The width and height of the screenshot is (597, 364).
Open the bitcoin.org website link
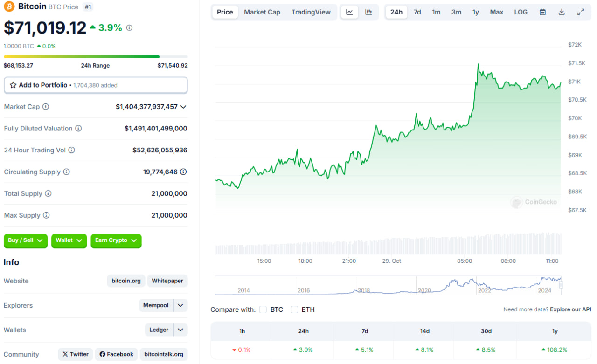(x=126, y=281)
